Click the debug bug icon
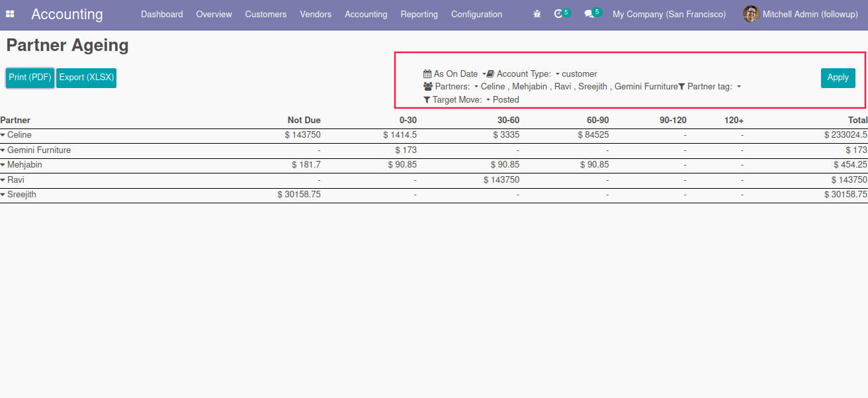The width and height of the screenshot is (868, 398). (x=537, y=14)
